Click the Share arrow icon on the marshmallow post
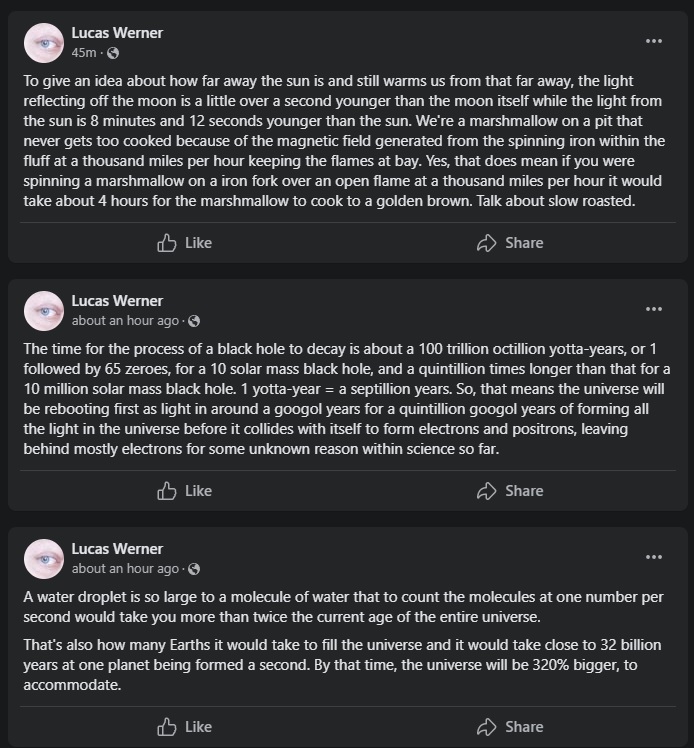This screenshot has width=694, height=748. [487, 243]
